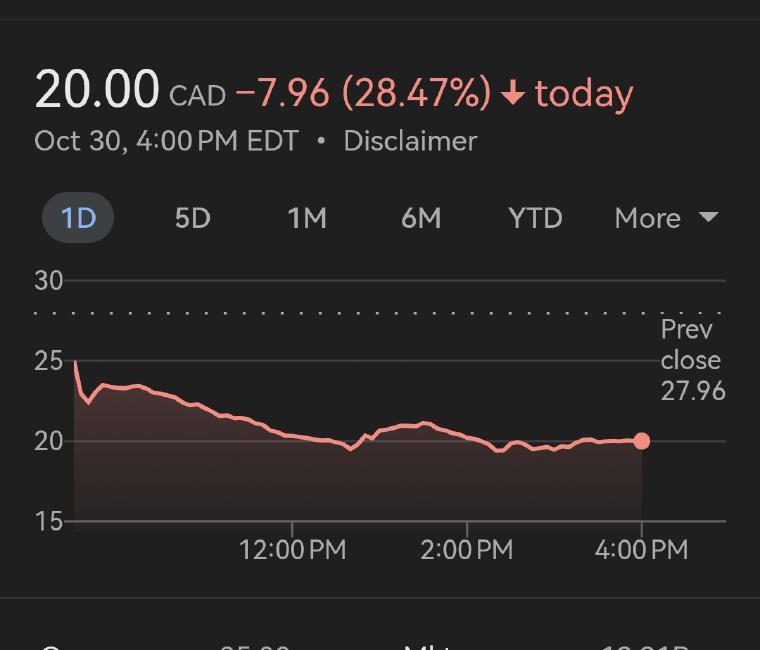Open the Disclaimer link
Viewport: 760px width, 650px height.
click(x=410, y=141)
